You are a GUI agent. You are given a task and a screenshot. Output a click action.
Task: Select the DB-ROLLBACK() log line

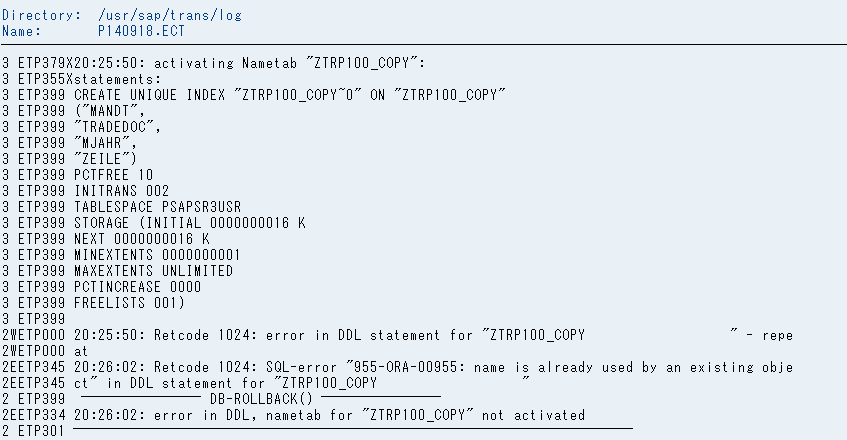221,399
